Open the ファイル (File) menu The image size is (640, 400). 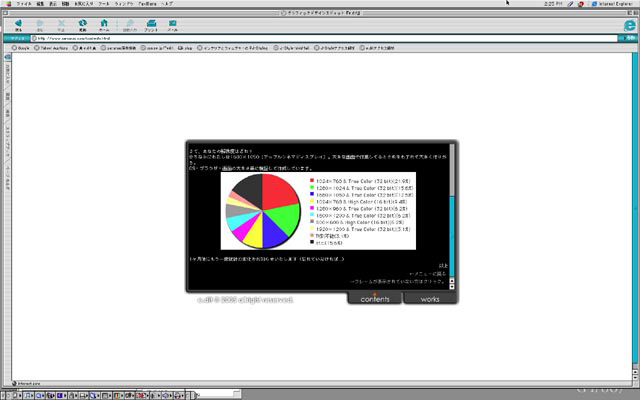click(x=24, y=4)
